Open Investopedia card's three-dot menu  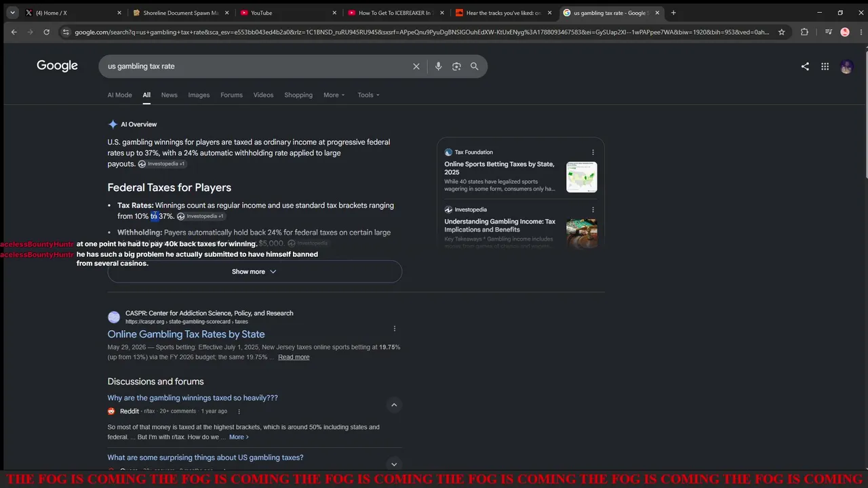click(x=593, y=210)
